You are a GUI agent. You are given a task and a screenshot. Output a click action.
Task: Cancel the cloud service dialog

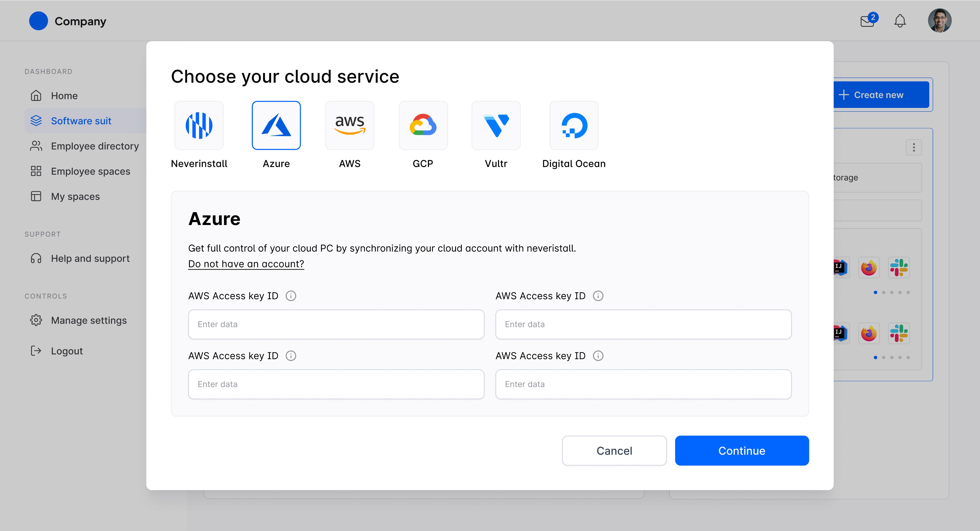(614, 451)
